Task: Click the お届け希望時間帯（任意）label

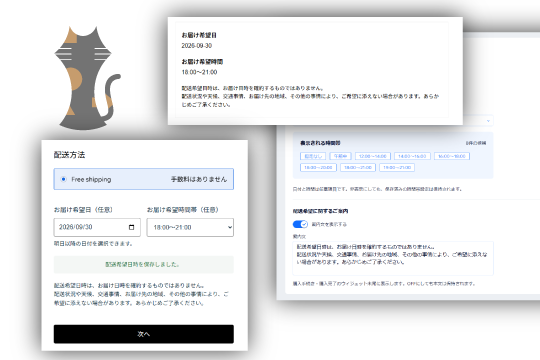Action: 183,209
